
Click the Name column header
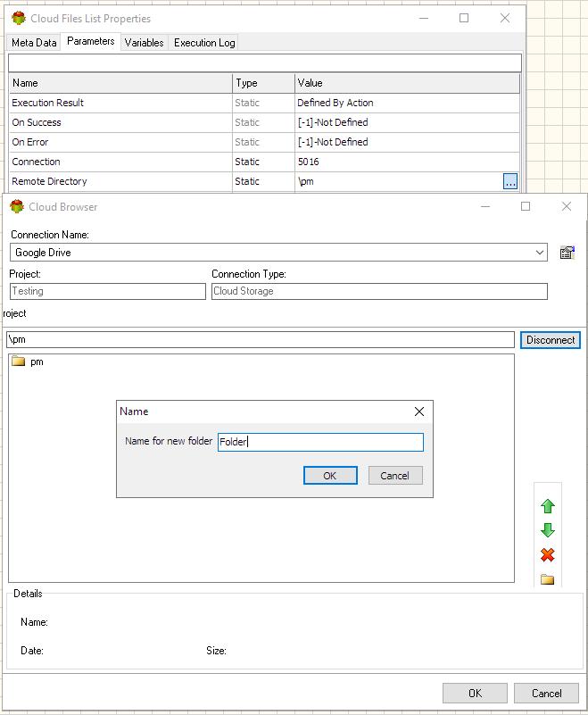tap(120, 83)
